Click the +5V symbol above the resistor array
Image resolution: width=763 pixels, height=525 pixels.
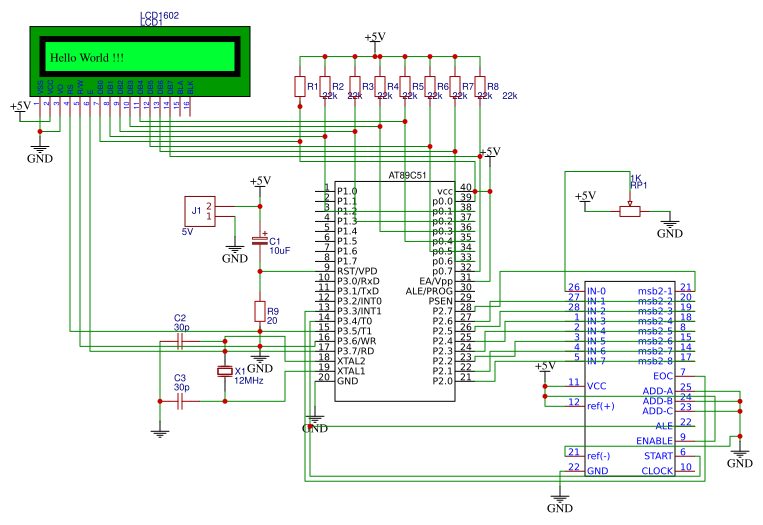point(375,38)
